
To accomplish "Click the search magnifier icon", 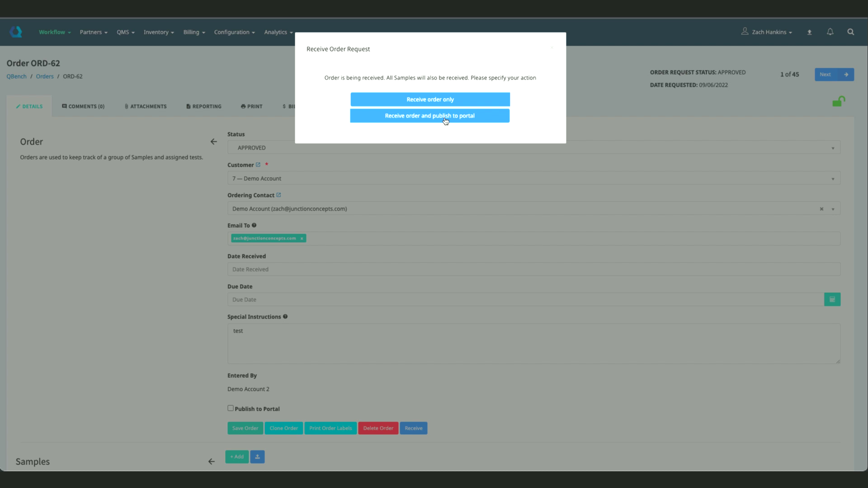I will 850,32.
